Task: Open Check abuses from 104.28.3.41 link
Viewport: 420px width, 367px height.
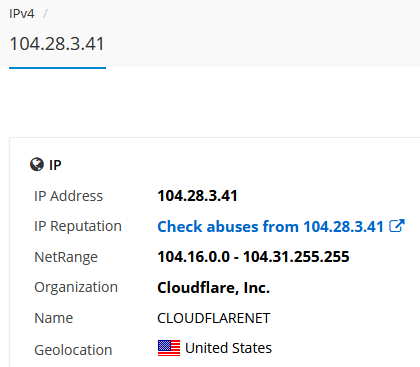Action: (271, 227)
